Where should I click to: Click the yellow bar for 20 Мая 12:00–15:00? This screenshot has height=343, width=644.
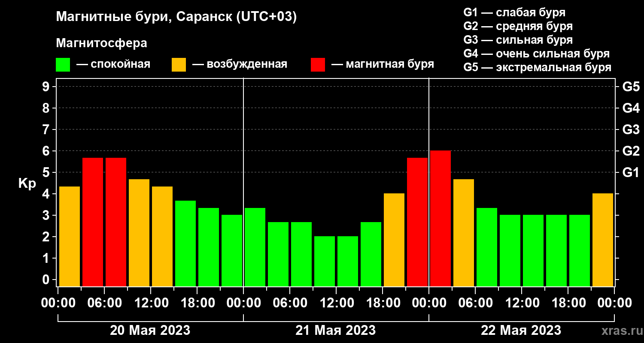coord(162,236)
